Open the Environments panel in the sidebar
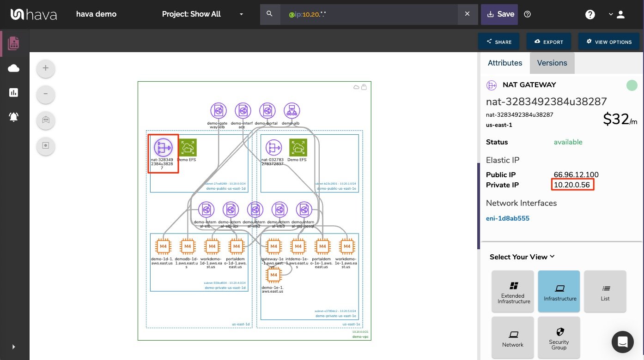Viewport: 644px width, 360px height. [x=14, y=42]
